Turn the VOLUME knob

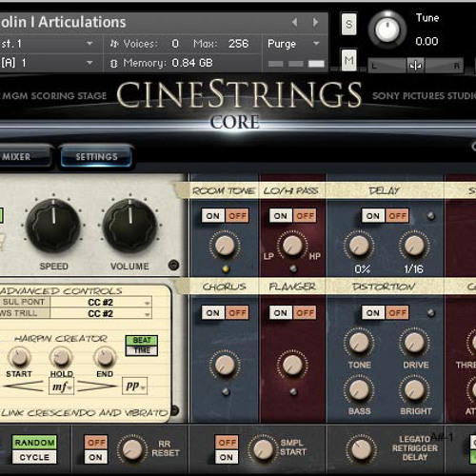pyautogui.click(x=129, y=226)
